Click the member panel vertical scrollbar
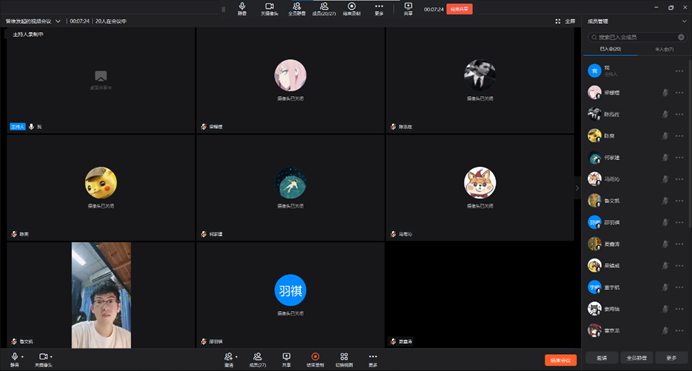 coord(690,143)
